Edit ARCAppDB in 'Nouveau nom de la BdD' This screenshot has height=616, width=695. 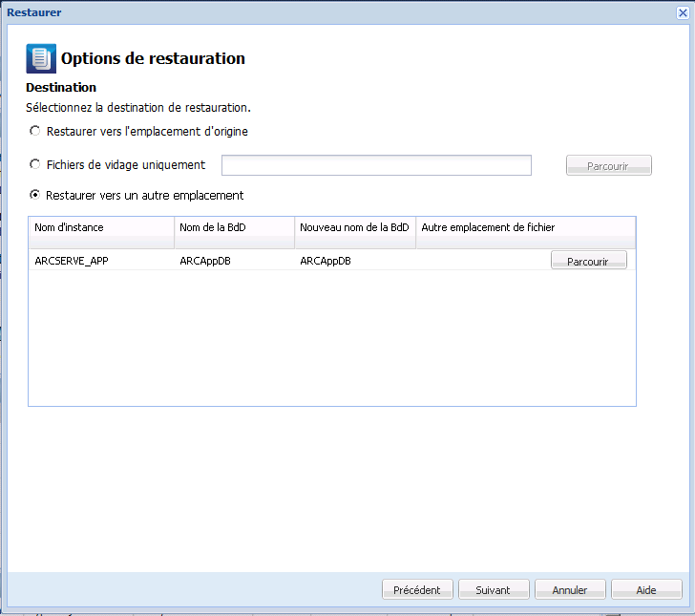(354, 261)
